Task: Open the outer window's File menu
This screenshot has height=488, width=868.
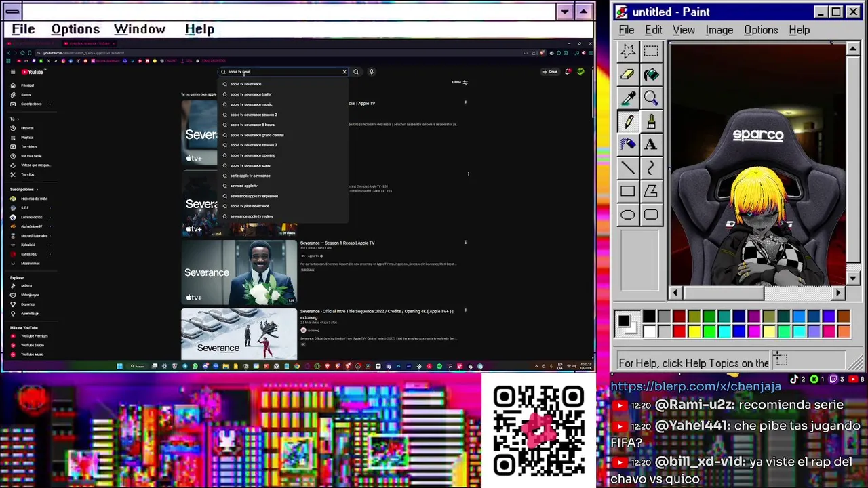Action: [x=23, y=29]
